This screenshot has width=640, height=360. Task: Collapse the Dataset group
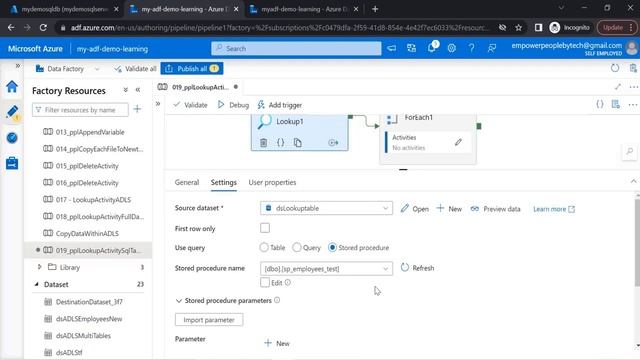(x=37, y=284)
